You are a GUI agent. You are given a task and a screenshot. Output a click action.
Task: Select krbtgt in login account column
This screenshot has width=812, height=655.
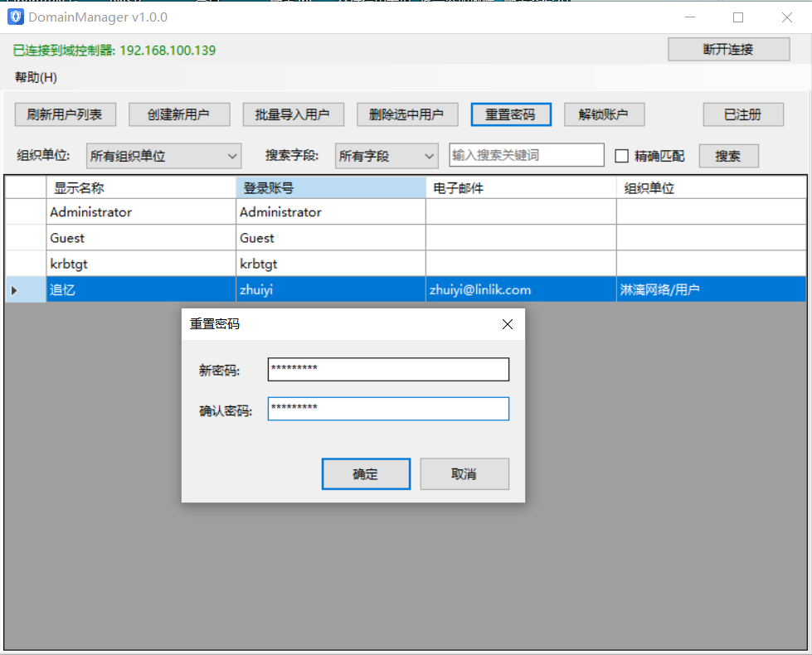click(x=331, y=264)
